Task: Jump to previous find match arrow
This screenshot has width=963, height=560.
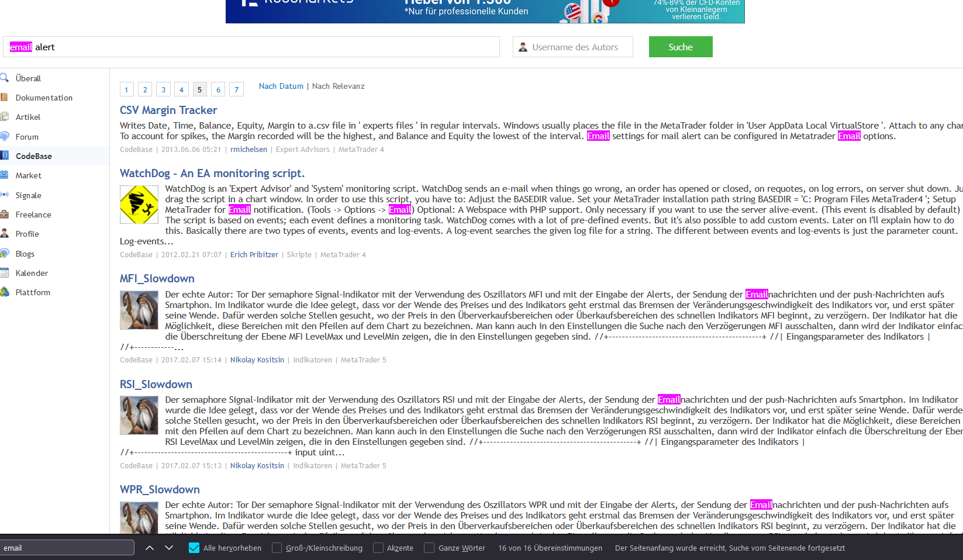Action: (150, 548)
